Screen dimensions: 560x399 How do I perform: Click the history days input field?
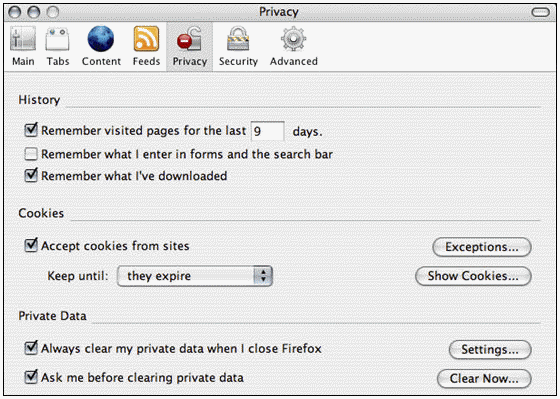click(268, 131)
